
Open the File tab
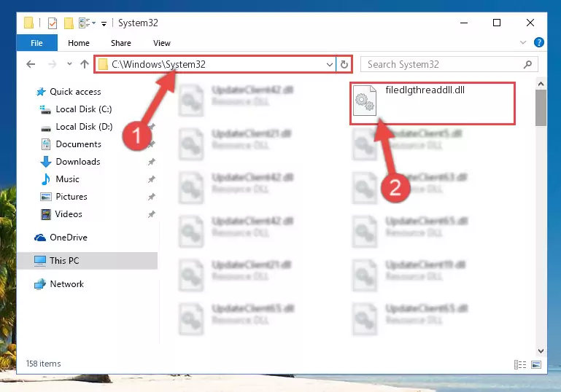37,43
